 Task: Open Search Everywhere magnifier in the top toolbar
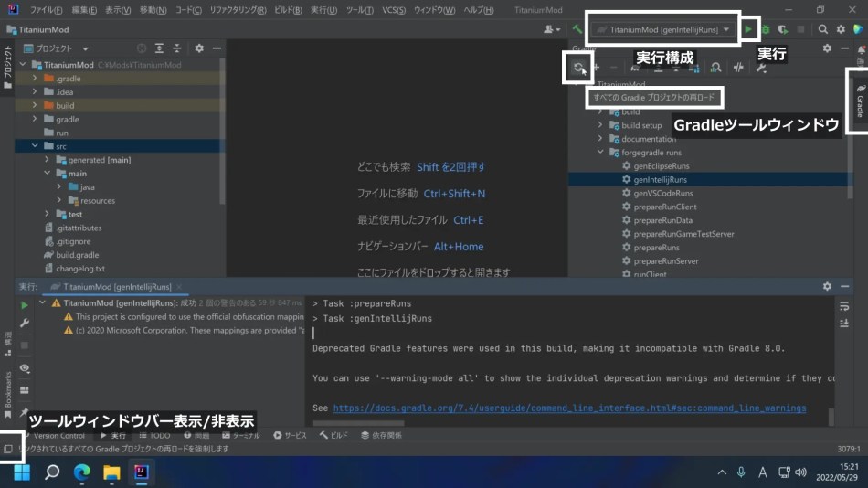pyautogui.click(x=823, y=29)
